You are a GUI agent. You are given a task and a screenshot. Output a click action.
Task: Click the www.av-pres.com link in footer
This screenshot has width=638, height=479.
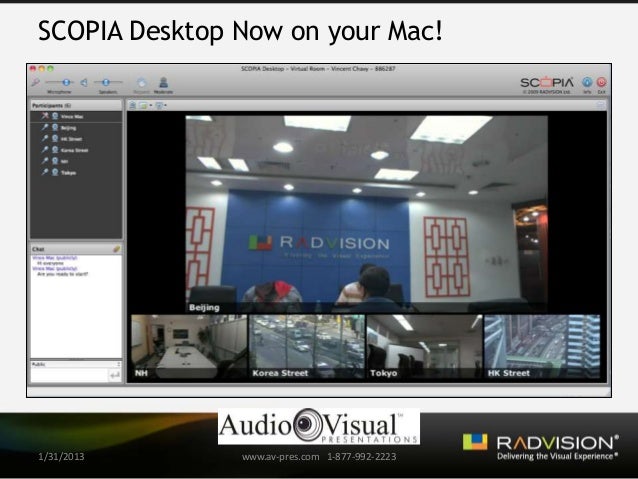tap(281, 457)
